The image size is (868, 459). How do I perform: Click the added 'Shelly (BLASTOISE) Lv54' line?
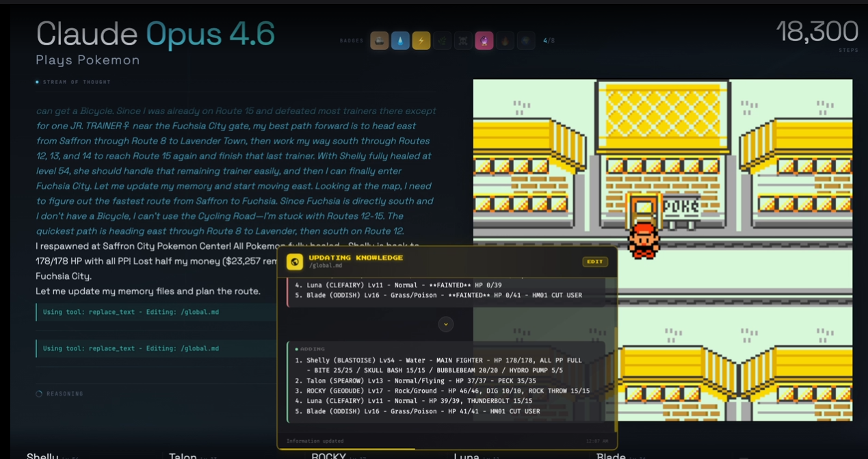[x=438, y=360]
